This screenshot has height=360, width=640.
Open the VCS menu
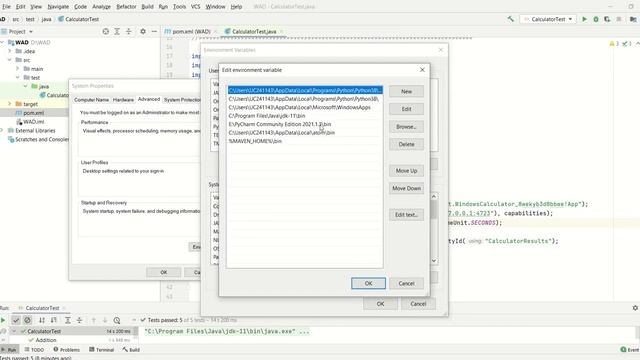point(196,7)
